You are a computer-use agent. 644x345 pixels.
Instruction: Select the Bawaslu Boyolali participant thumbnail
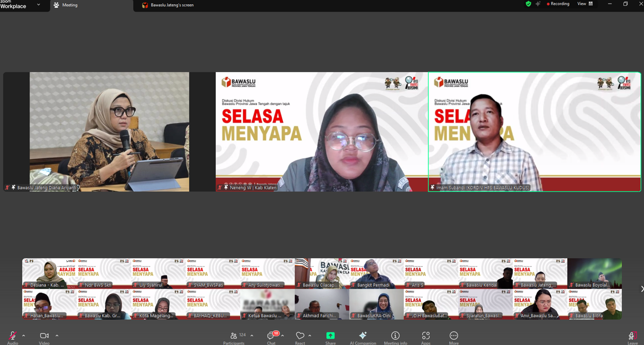594,273
